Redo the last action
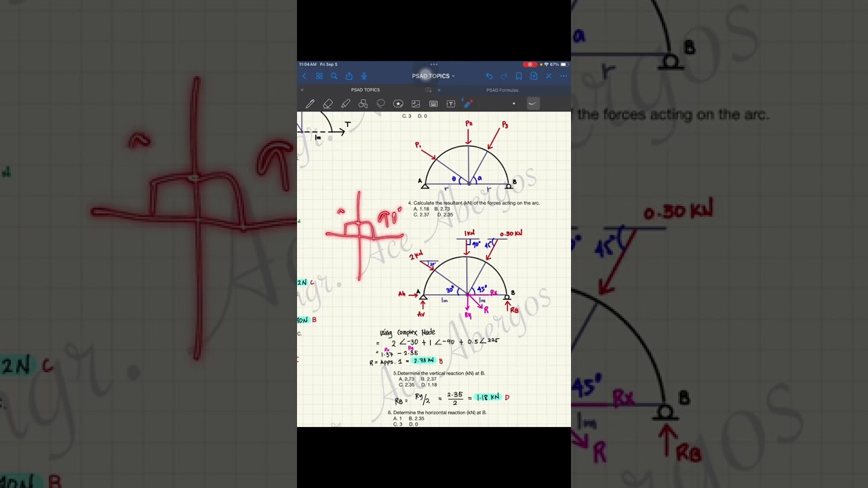 coord(504,76)
